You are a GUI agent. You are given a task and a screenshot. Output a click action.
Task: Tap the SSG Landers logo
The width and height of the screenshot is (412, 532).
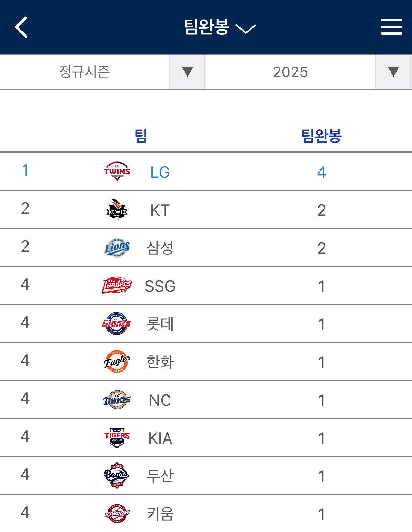tap(117, 286)
